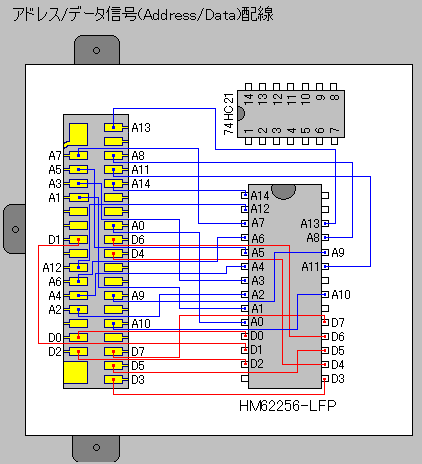Click the top mounting bracket hole
The image size is (422, 464).
97,51
